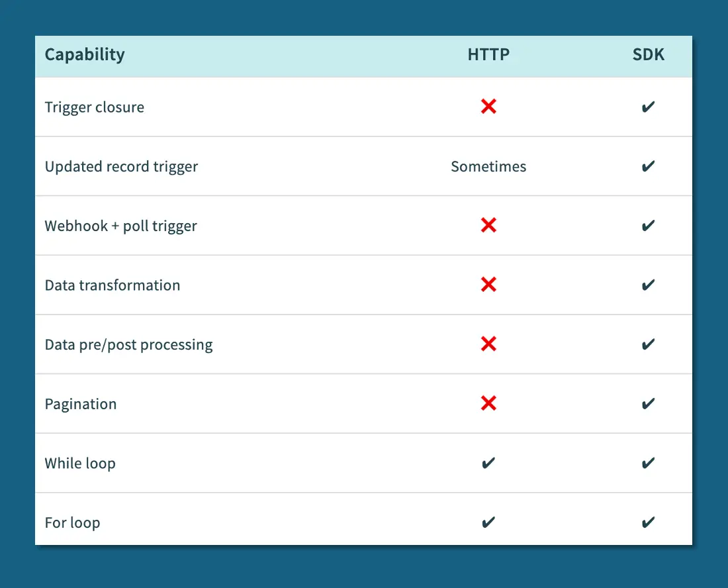Screen dimensions: 728x588
Task: Click the SDK column header
Action: [648, 54]
